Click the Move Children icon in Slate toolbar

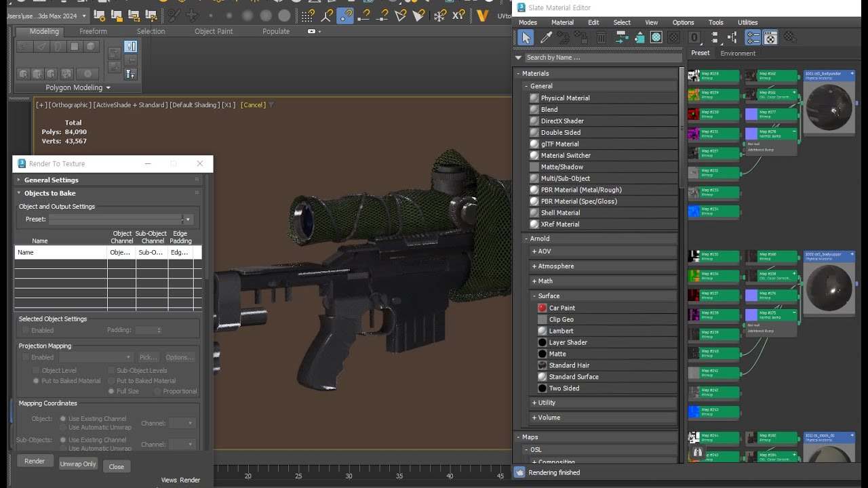tap(620, 38)
